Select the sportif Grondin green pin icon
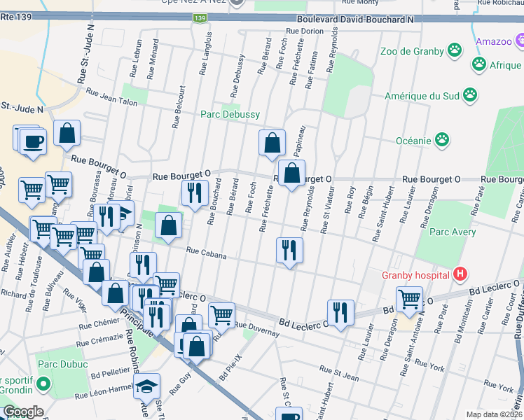 pos(43,384)
